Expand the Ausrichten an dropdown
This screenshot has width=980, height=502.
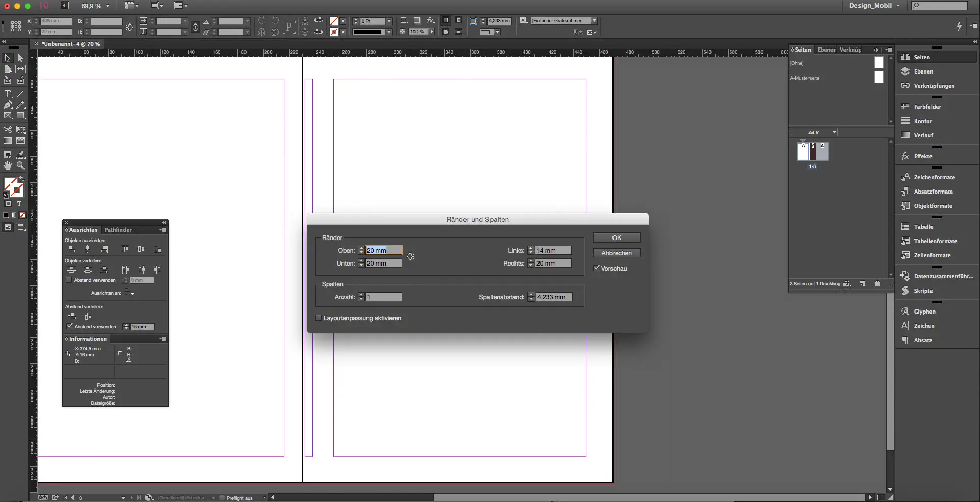(x=129, y=293)
